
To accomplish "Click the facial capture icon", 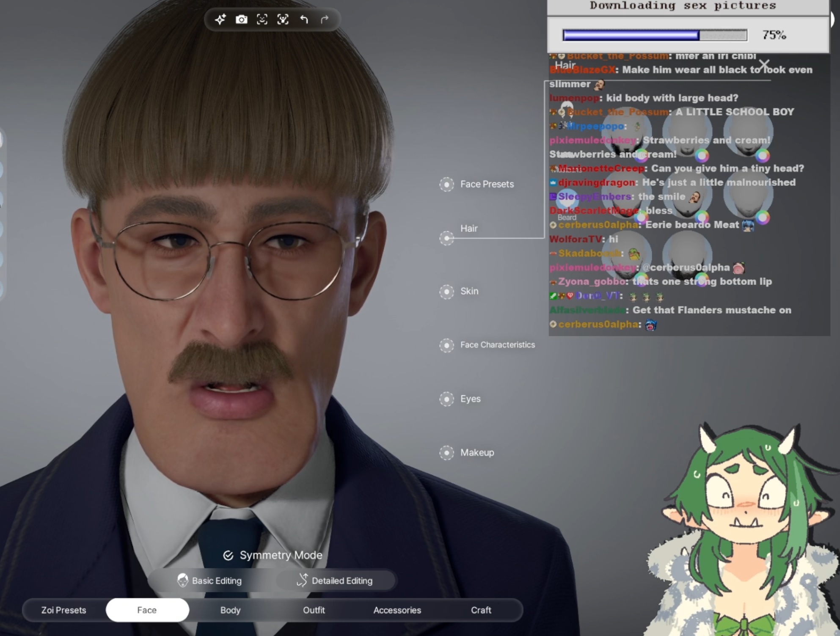I will coord(262,19).
